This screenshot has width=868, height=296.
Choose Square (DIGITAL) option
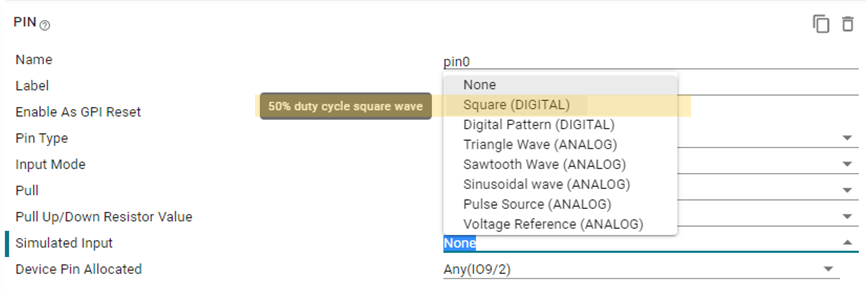coord(516,105)
